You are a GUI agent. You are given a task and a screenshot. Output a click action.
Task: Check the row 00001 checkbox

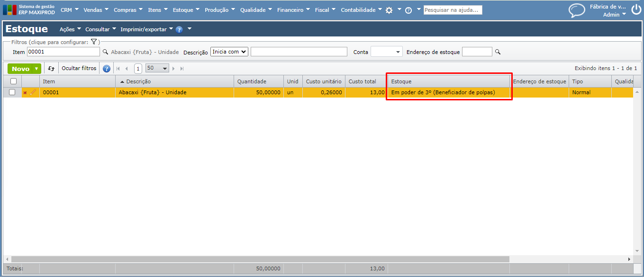click(x=12, y=92)
